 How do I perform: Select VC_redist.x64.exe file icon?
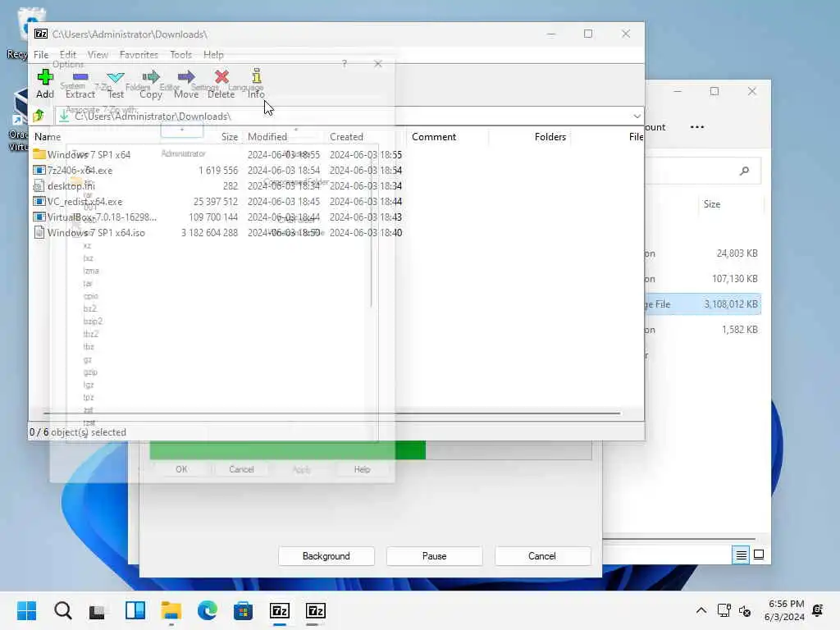pos(39,202)
